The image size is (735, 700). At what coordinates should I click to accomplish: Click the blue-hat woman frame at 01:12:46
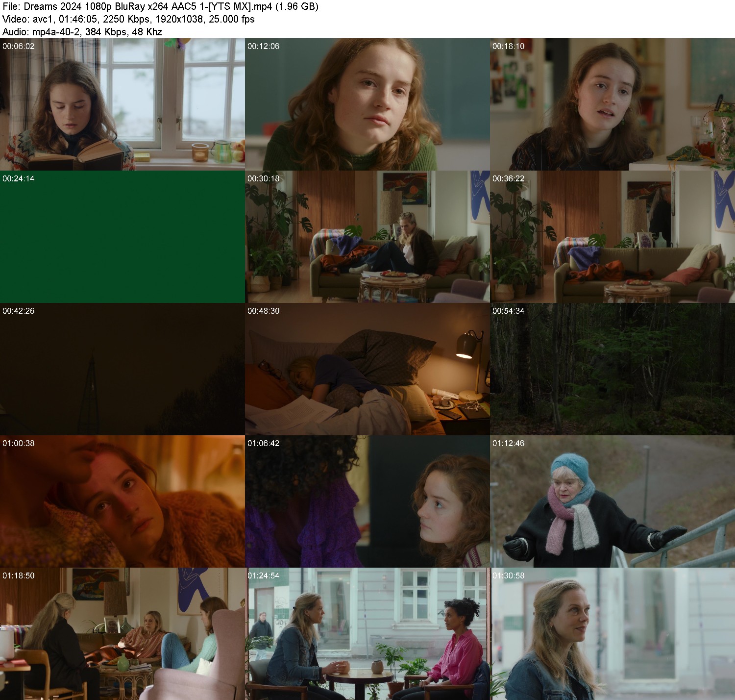612,501
